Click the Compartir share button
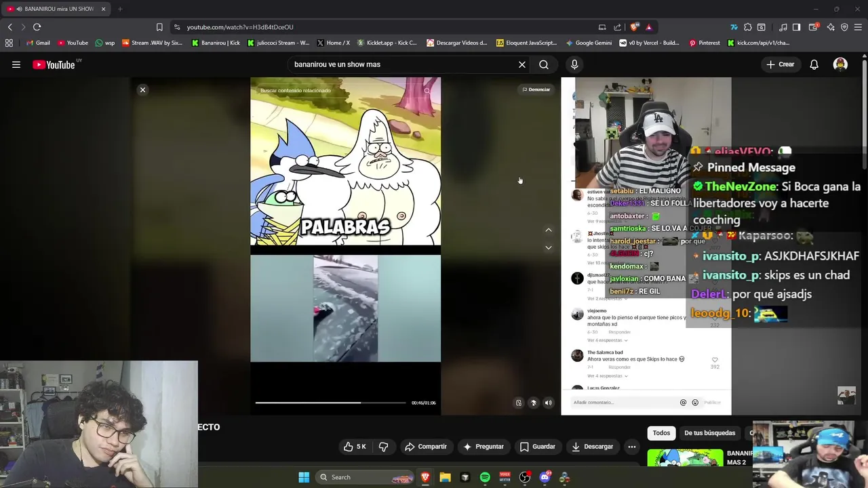This screenshot has height=488, width=868. (425, 447)
